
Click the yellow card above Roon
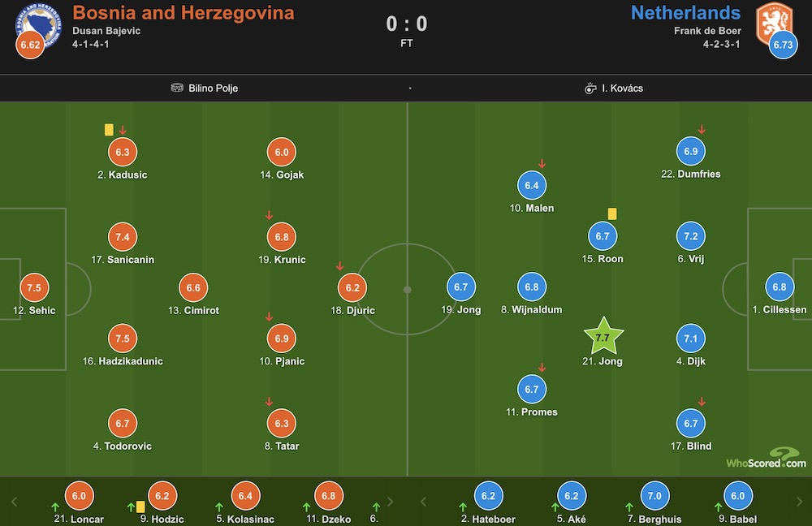(612, 213)
